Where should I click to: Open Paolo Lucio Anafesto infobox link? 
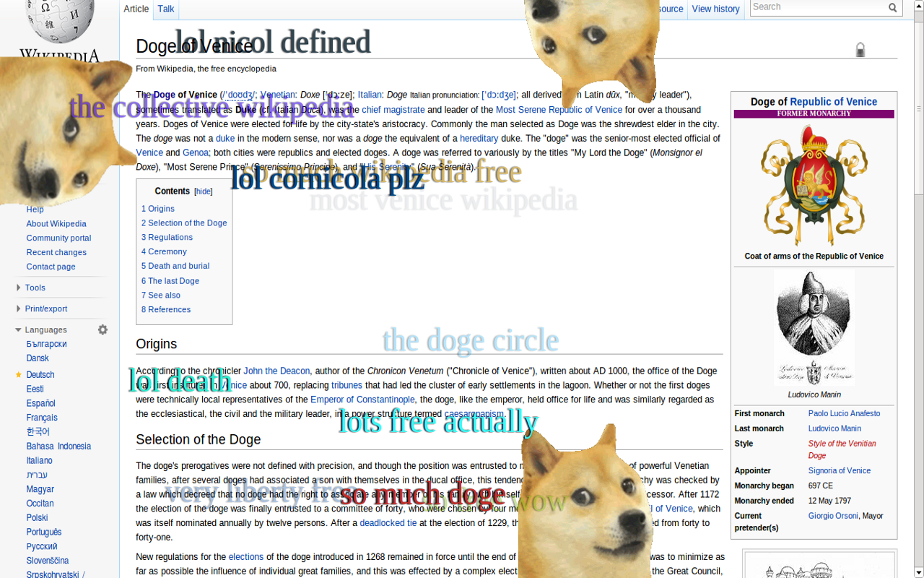[x=844, y=413]
